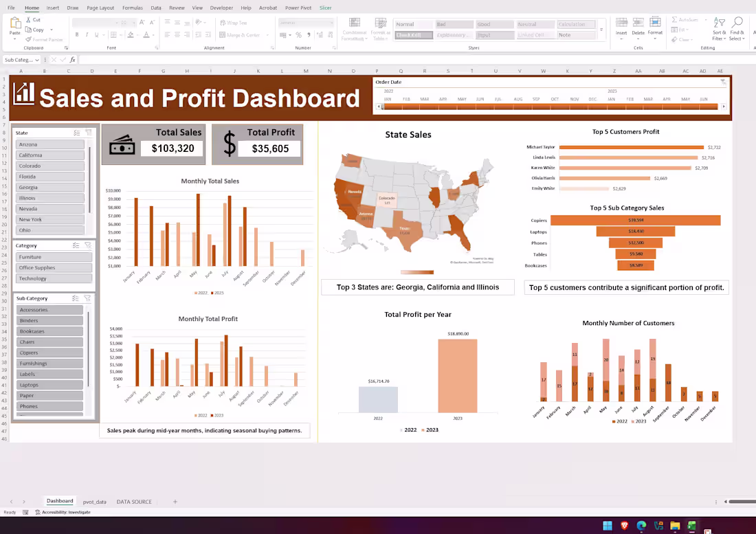Open the number format combo box
The height and width of the screenshot is (534, 756).
pyautogui.click(x=306, y=23)
